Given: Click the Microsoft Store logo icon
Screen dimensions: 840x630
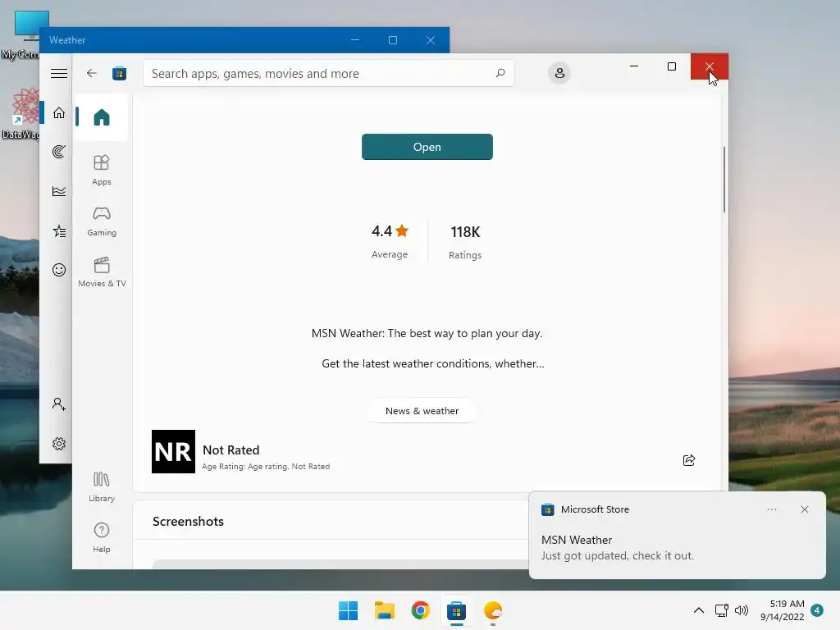Looking at the screenshot, I should pos(119,73).
